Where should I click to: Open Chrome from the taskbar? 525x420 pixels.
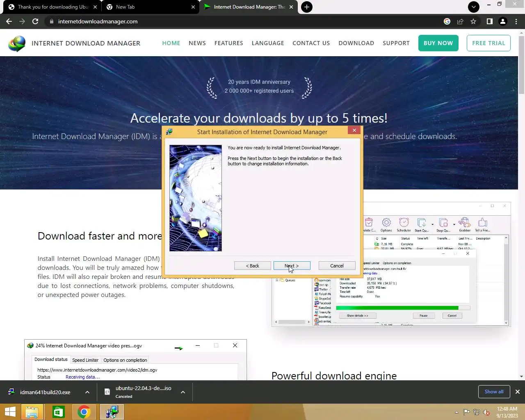[x=84, y=412]
